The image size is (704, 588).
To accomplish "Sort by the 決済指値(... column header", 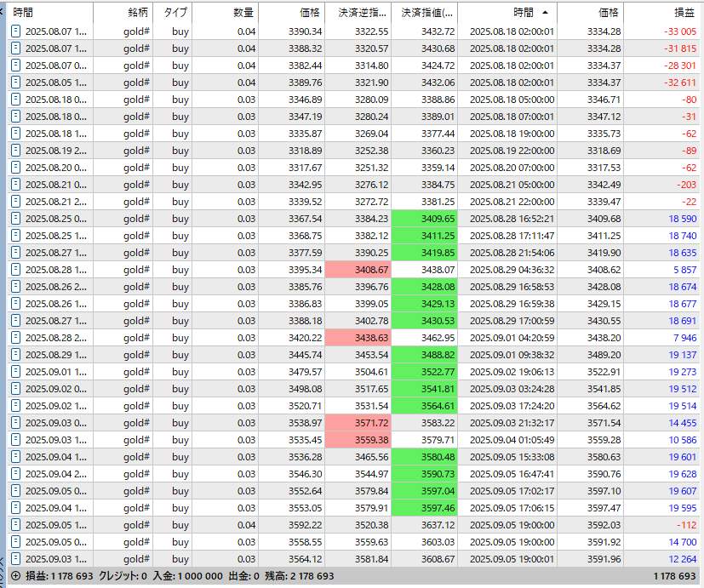I will [x=425, y=13].
